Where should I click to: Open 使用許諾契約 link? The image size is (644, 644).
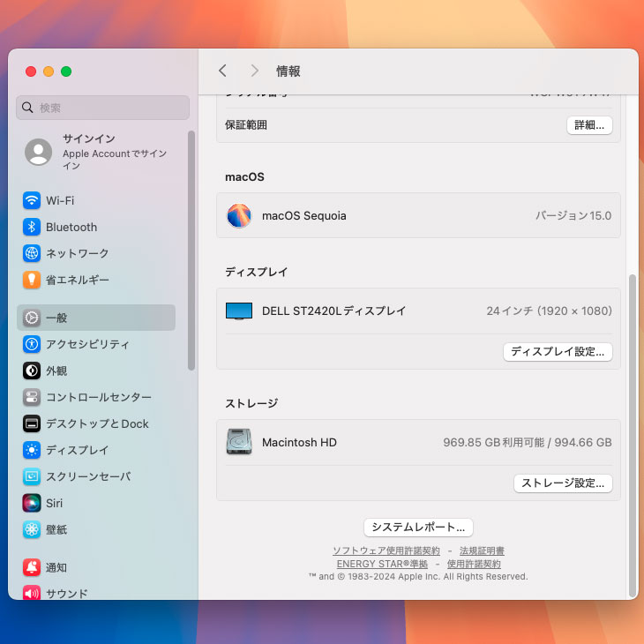pos(474,564)
